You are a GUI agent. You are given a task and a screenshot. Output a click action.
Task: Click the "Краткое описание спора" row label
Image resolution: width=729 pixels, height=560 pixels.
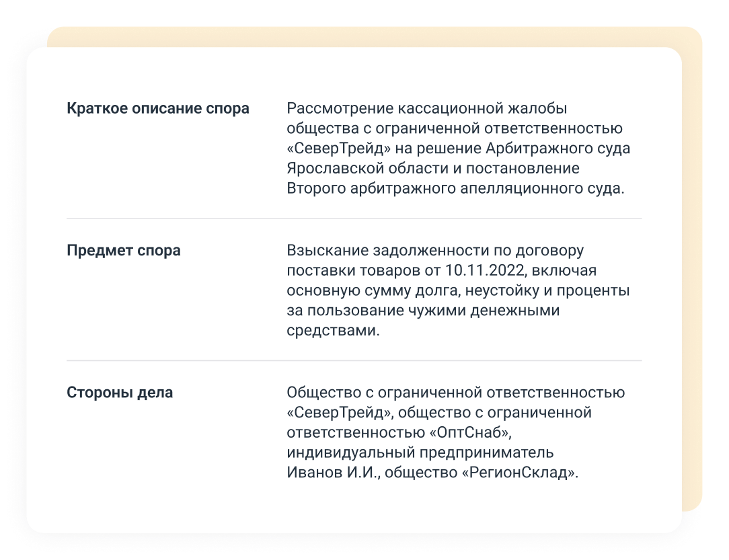[158, 108]
